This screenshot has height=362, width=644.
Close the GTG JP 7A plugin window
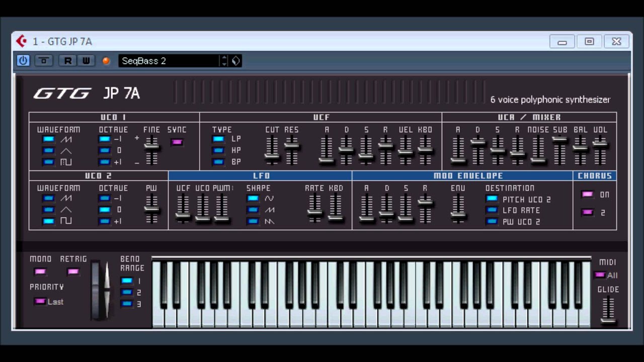(x=616, y=42)
